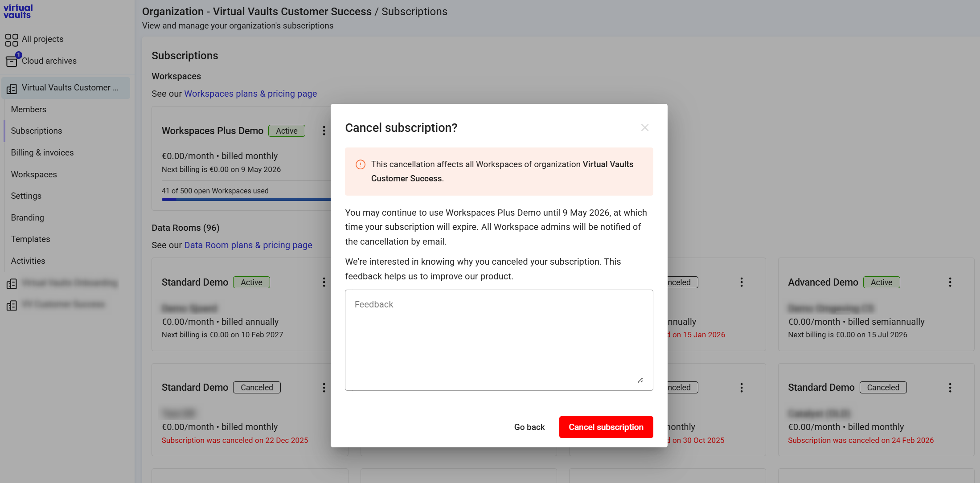This screenshot has height=483, width=980.
Task: Open Workspaces plans & pricing page link
Action: click(x=250, y=94)
